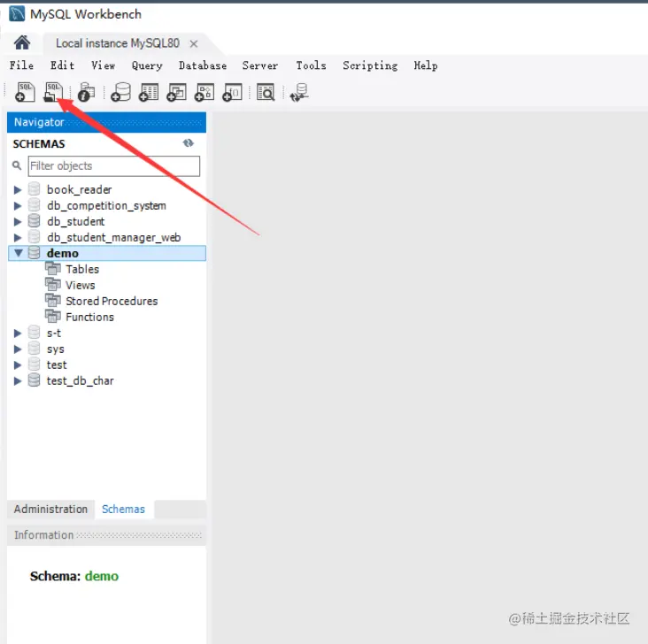Open the Server menu
Viewport: 648px width, 644px height.
coord(260,65)
